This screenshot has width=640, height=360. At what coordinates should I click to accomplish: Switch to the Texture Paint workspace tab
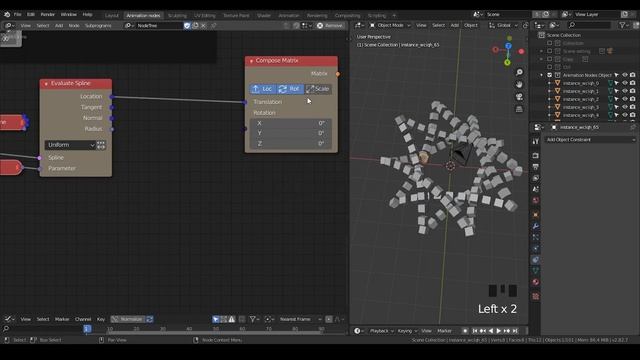tap(236, 16)
